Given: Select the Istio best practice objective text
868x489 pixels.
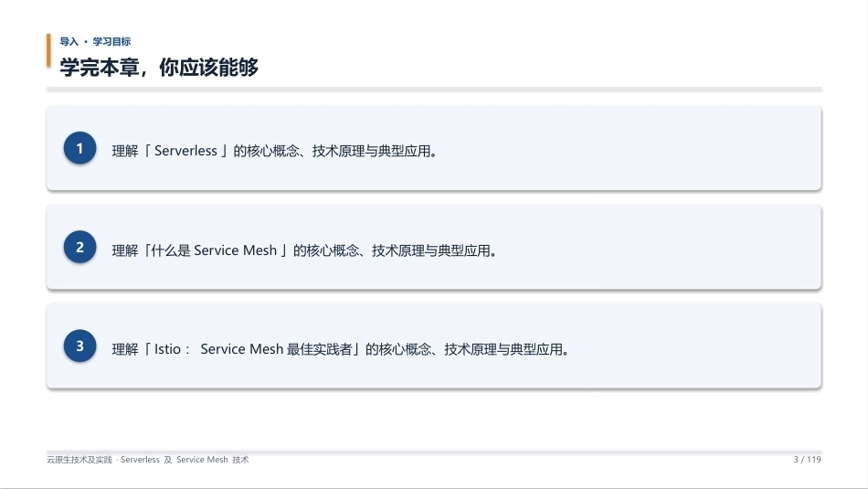Looking at the screenshot, I should point(341,349).
